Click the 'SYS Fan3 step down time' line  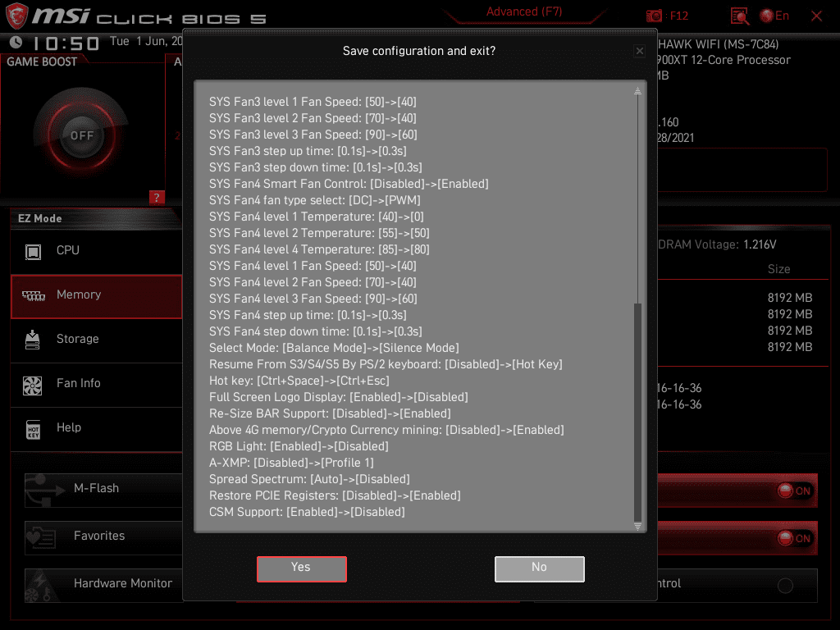tap(316, 167)
